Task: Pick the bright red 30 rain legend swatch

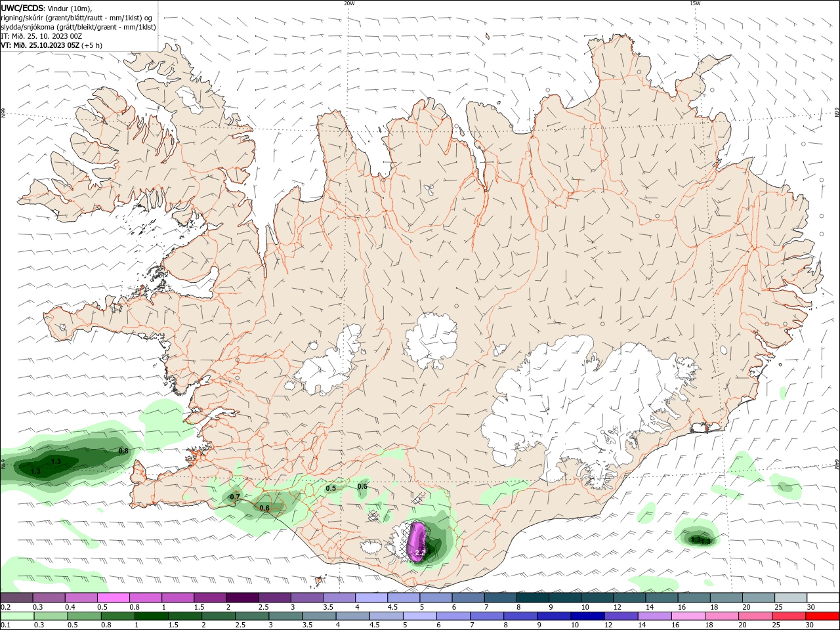Action: click(x=822, y=616)
